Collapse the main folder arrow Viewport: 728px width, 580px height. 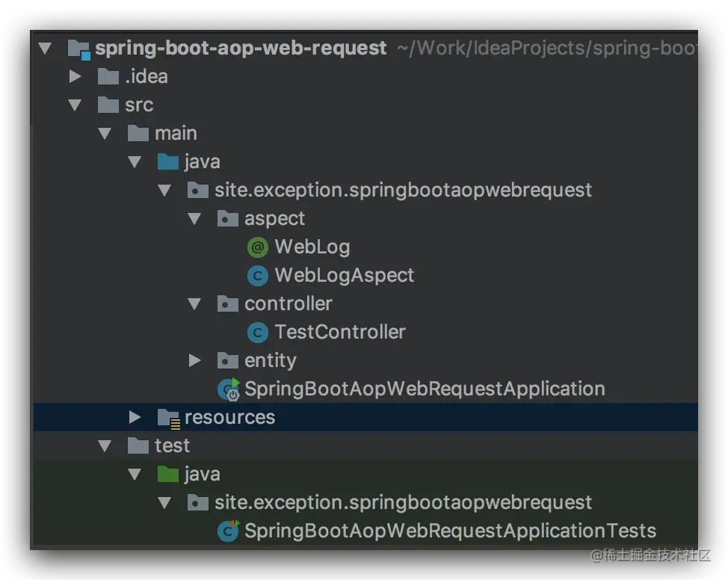click(105, 134)
